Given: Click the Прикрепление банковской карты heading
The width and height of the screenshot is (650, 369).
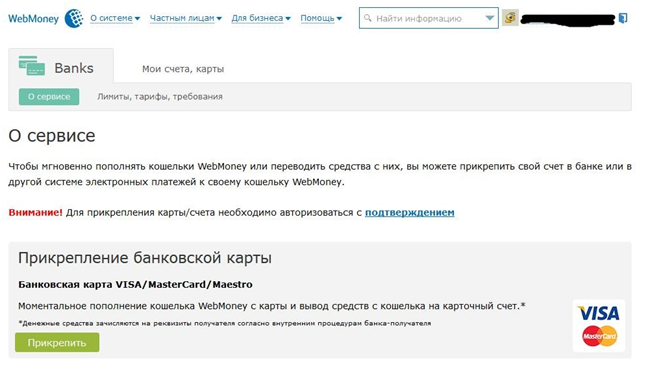Looking at the screenshot, I should tap(145, 258).
